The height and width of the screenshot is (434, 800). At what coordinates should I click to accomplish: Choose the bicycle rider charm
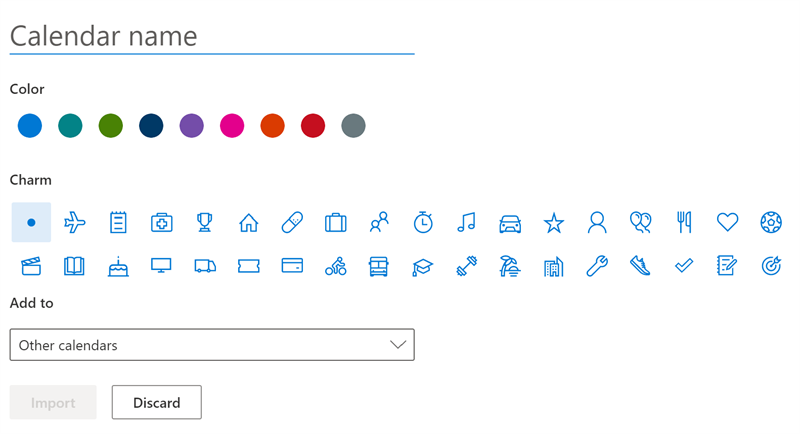336,266
